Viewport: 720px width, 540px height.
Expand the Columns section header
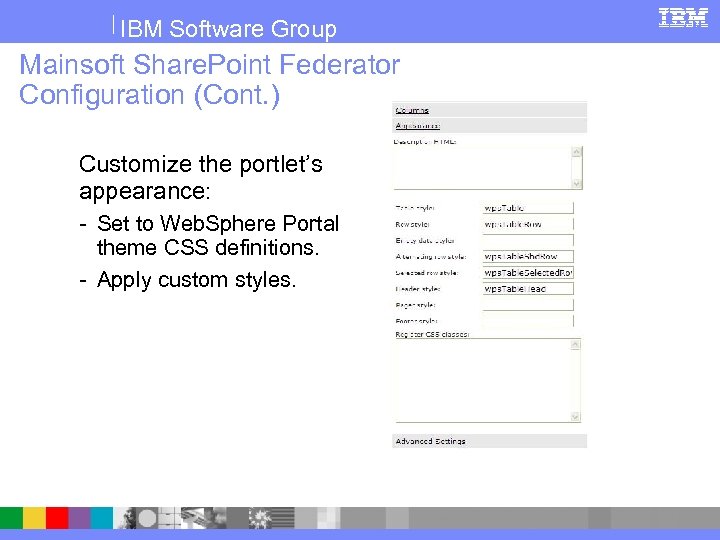(x=489, y=110)
